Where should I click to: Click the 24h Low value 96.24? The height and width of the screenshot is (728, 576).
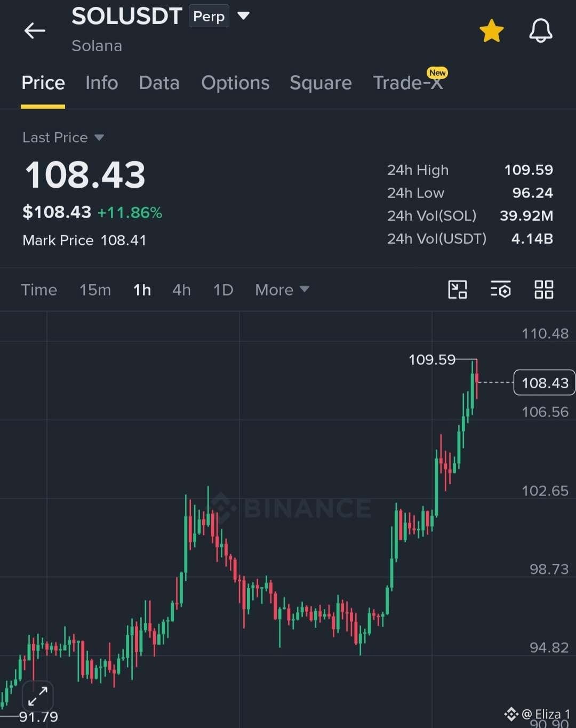pos(533,193)
